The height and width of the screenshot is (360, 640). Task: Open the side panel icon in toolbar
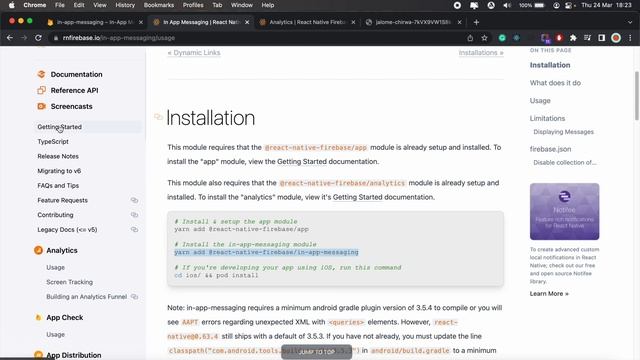click(x=602, y=38)
